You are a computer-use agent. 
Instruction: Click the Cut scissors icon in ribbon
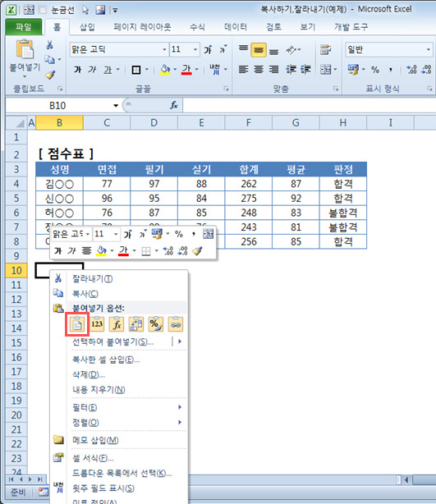pyautogui.click(x=49, y=44)
